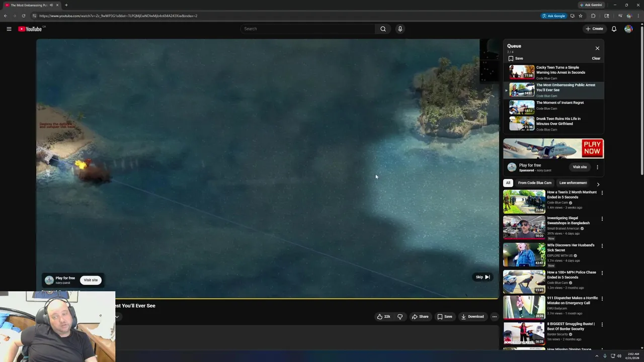Open the taskbar clock at 2:02 AM
This screenshot has width=644, height=362.
(633, 356)
